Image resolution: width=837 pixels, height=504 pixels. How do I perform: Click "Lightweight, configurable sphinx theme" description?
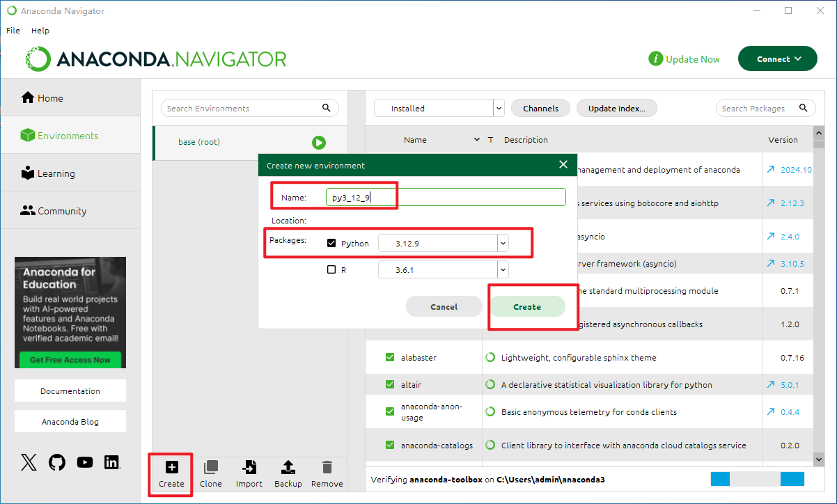[579, 358]
